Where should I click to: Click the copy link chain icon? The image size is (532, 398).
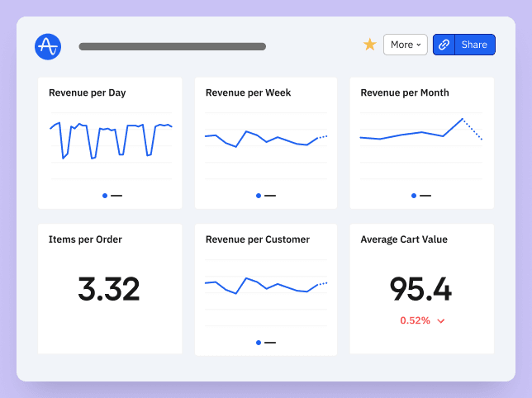click(x=444, y=45)
